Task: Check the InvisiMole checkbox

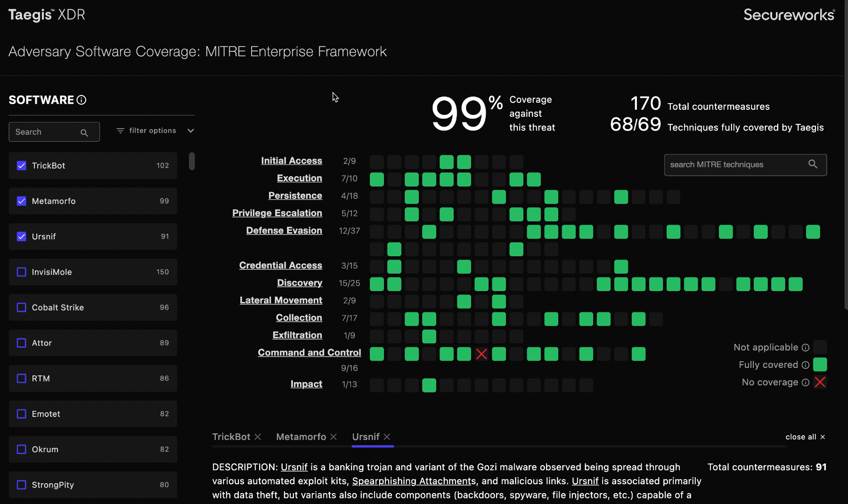Action: click(x=22, y=272)
